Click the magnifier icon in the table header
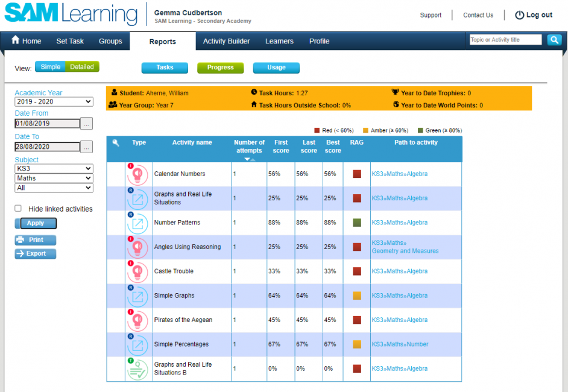Screen dimensions: 568x392 [x=116, y=142]
